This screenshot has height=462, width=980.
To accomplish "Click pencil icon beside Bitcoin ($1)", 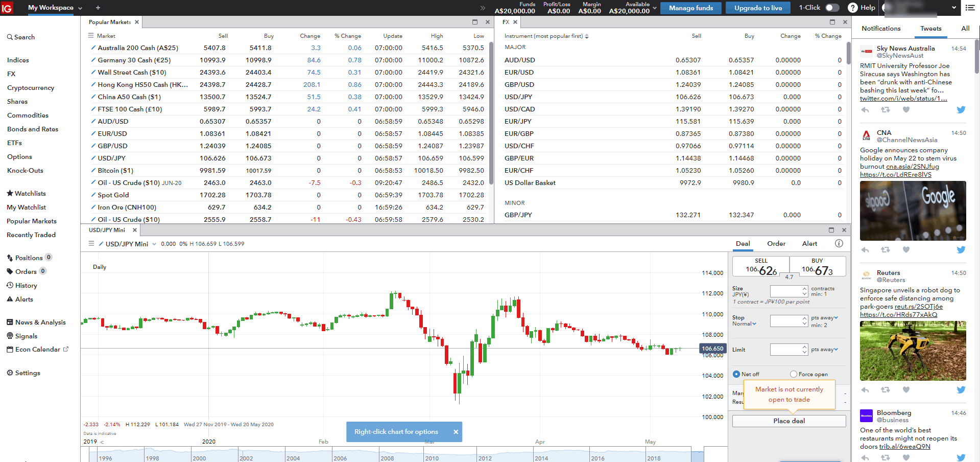I will pyautogui.click(x=93, y=170).
